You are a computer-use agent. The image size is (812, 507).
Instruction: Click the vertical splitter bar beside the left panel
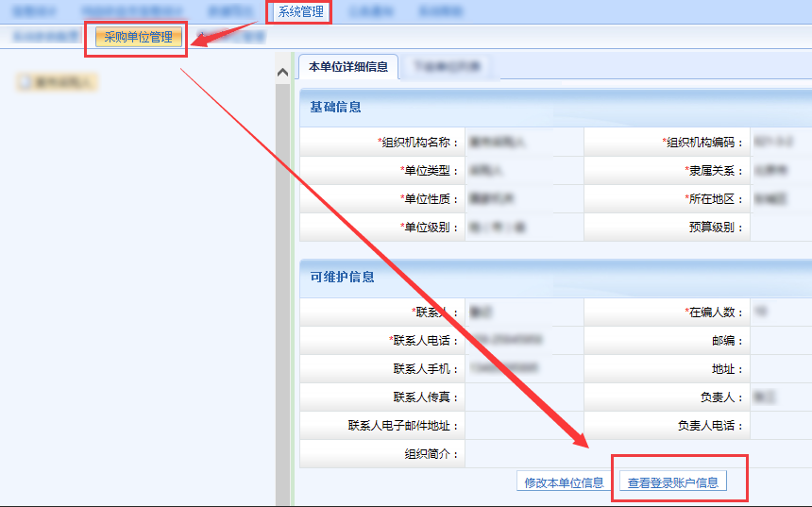282,283
